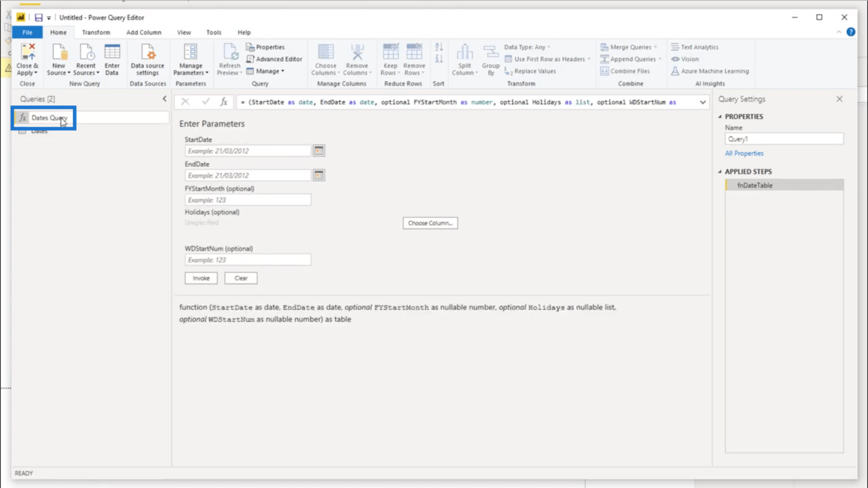868x488 pixels.
Task: Click Combine Files
Action: click(625, 71)
